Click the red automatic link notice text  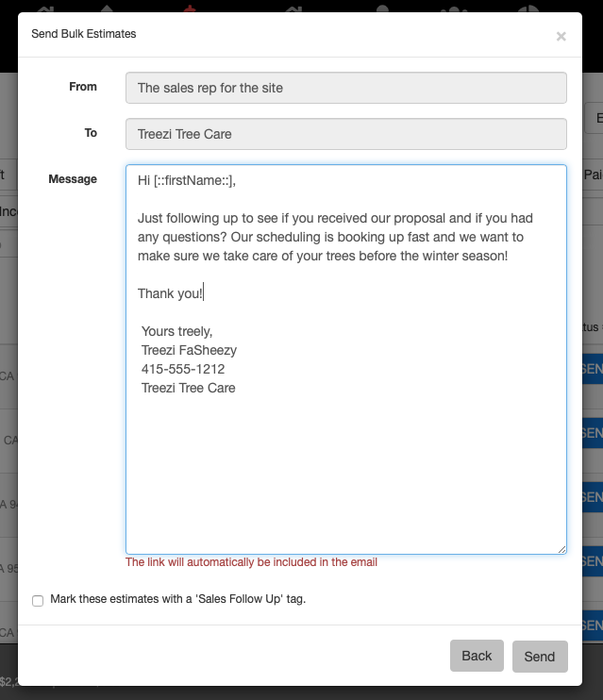point(251,562)
